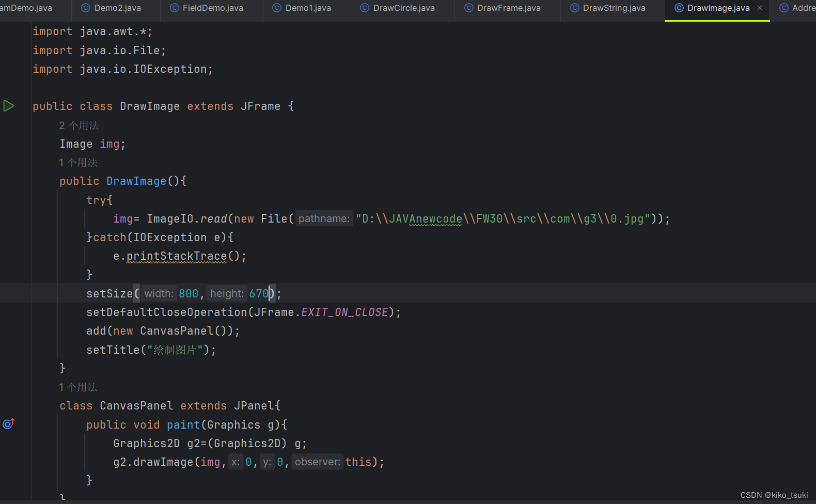Screen dimensions: 816x504
Task: Click the "2 个用法" usages hint
Action: (x=79, y=125)
